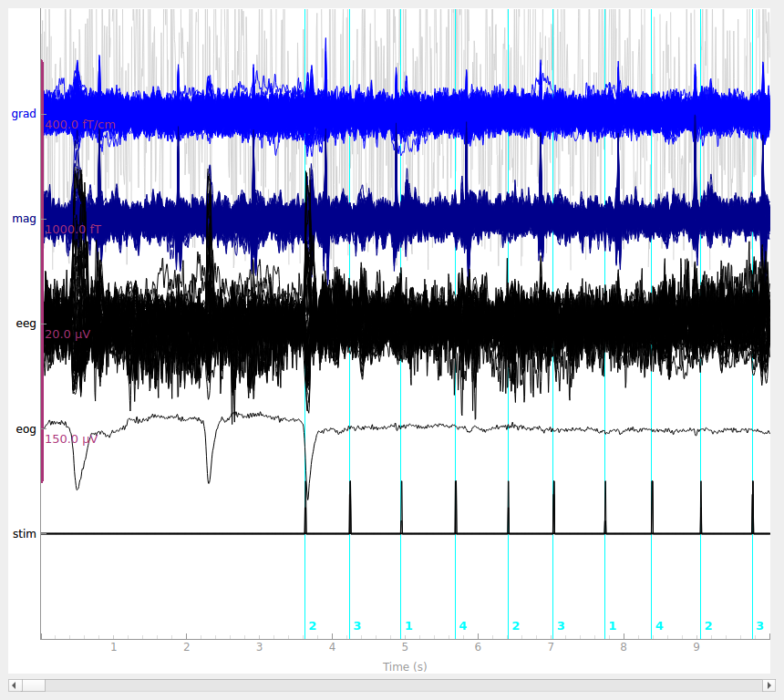Click cyan event label 1 near 7.8 s
The height and width of the screenshot is (700, 784).
(613, 626)
